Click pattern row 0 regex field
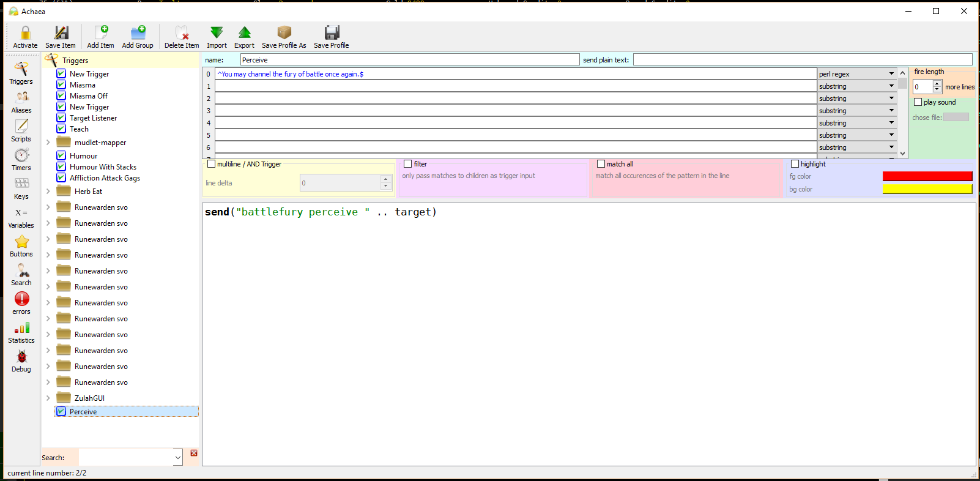The image size is (980, 481). click(516, 73)
